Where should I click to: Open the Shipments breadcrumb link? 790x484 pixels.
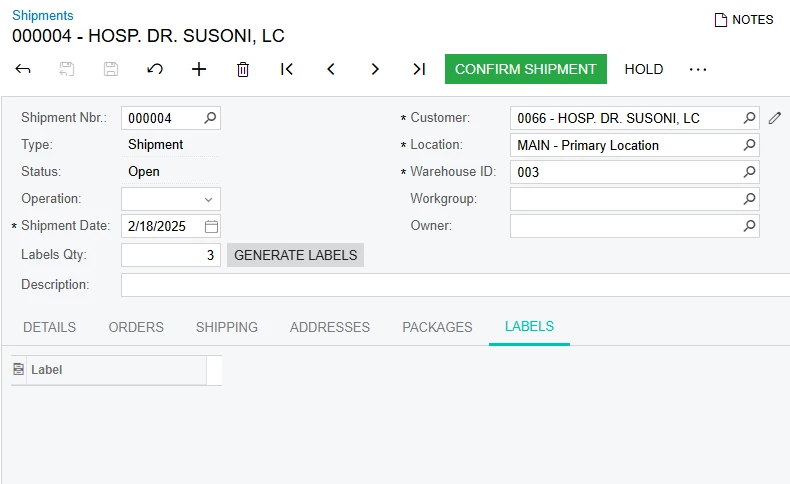[43, 16]
